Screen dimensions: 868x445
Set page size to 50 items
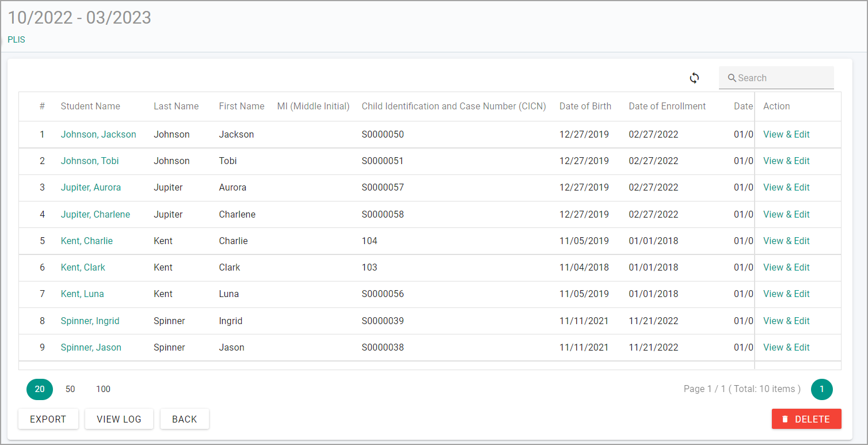coord(70,389)
